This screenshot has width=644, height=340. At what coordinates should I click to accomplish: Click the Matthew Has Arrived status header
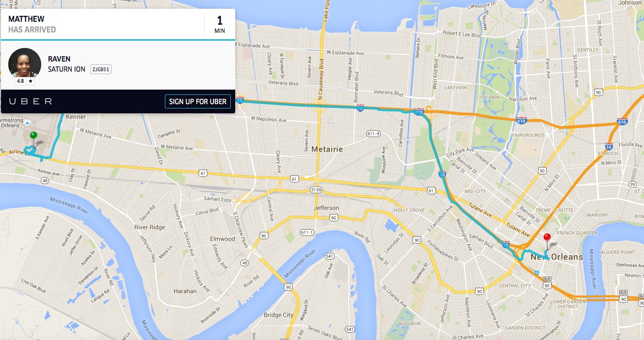(32, 24)
